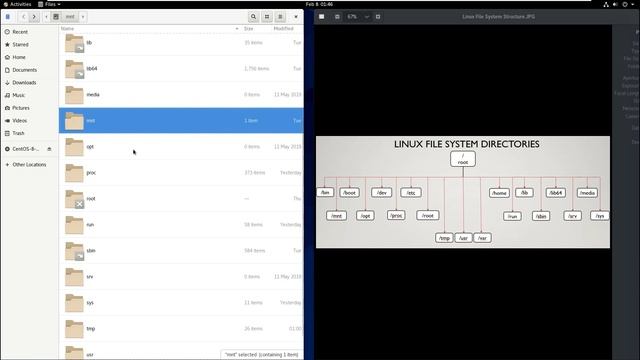Go forward in Files navigation
The image size is (640, 360).
34,17
